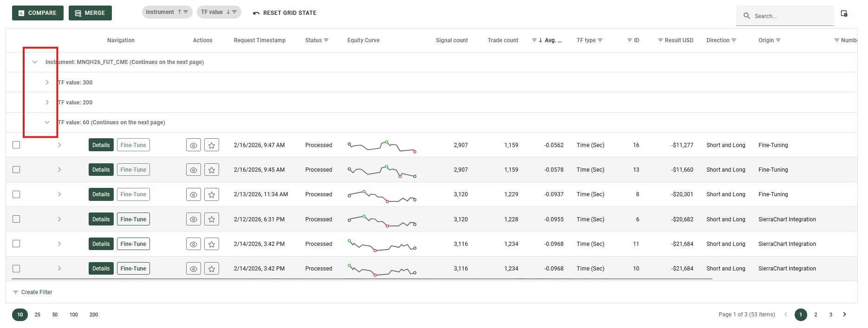
Task: Select the checkbox for row ID 10
Action: [16, 269]
